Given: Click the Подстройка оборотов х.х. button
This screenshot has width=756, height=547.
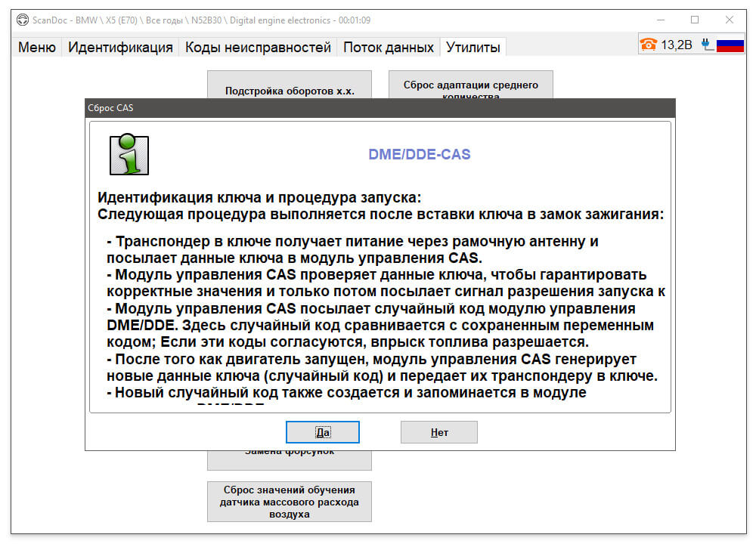Looking at the screenshot, I should [x=290, y=85].
